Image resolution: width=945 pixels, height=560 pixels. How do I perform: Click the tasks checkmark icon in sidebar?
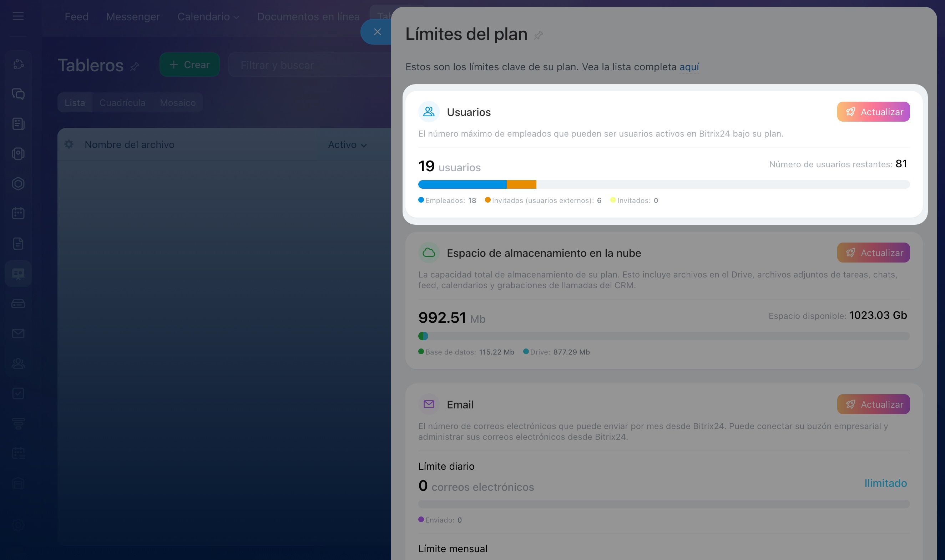tap(18, 393)
